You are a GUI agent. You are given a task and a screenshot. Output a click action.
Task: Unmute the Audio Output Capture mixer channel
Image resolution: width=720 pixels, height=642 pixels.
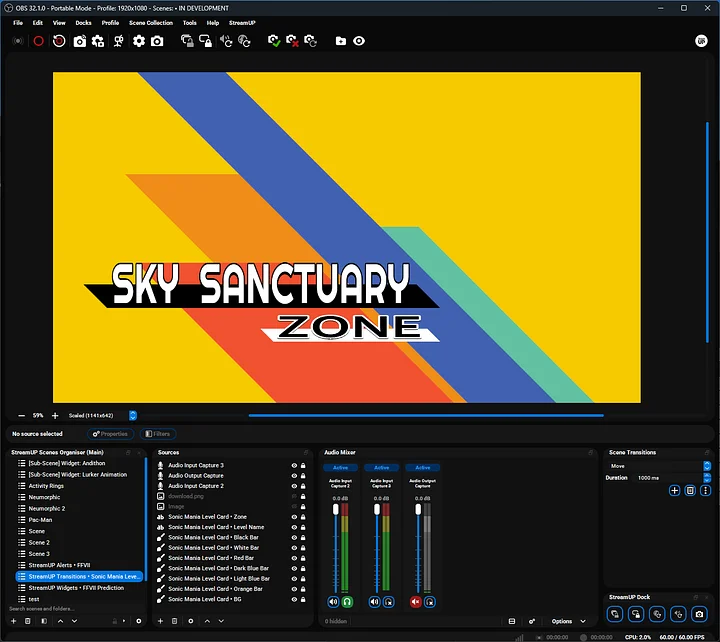(x=416, y=602)
